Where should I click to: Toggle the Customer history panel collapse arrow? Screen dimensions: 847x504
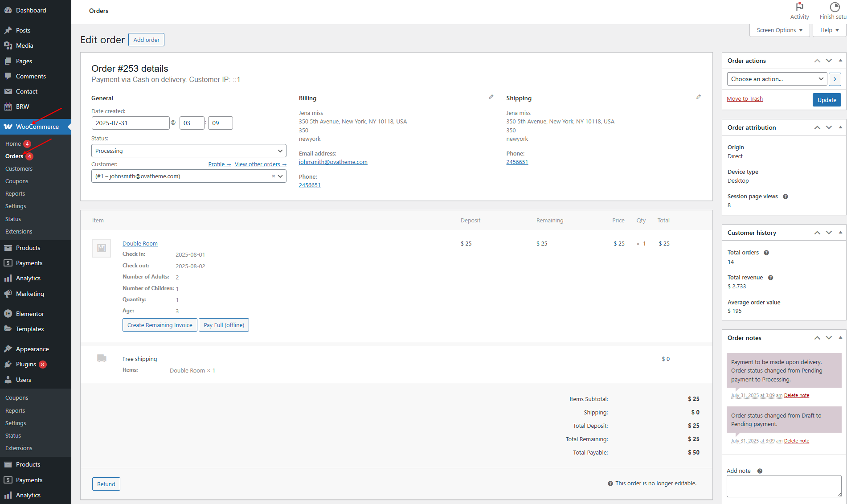(x=840, y=233)
